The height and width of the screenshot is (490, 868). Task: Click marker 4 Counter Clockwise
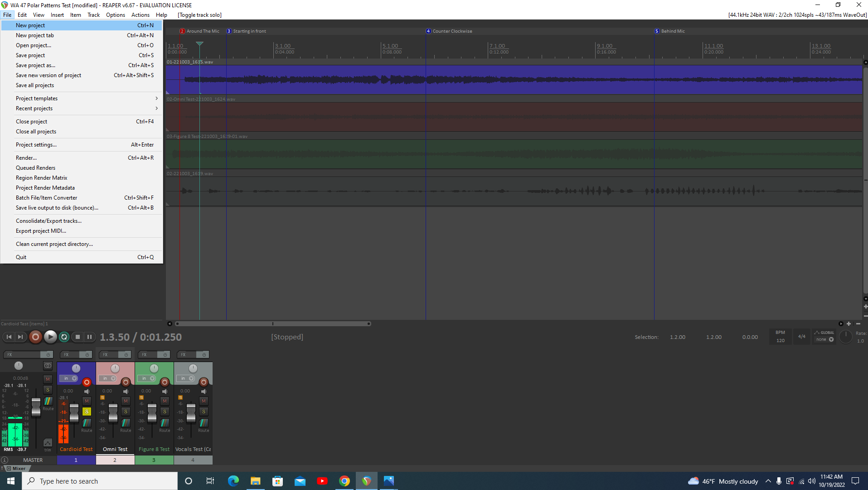[449, 31]
